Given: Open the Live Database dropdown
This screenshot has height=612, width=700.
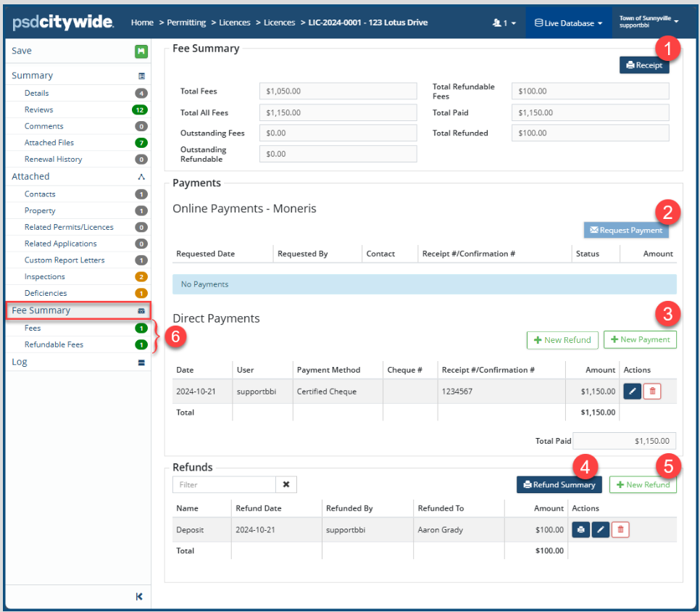Looking at the screenshot, I should [568, 23].
